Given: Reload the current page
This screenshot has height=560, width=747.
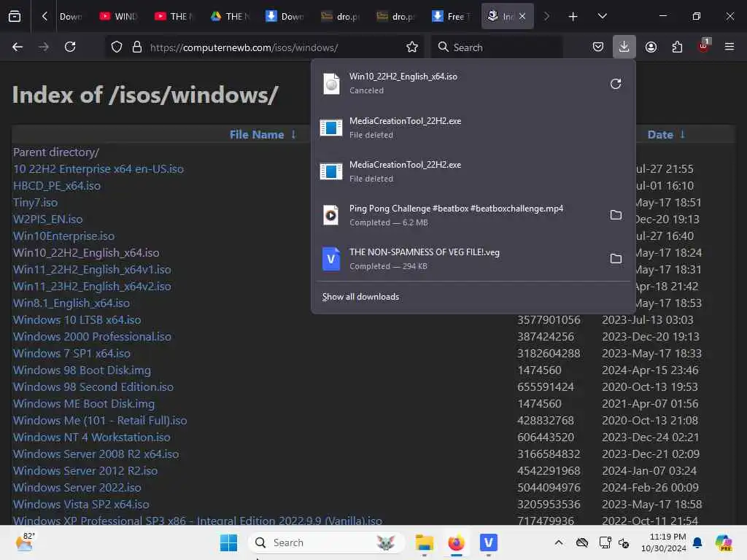Looking at the screenshot, I should pyautogui.click(x=70, y=47).
